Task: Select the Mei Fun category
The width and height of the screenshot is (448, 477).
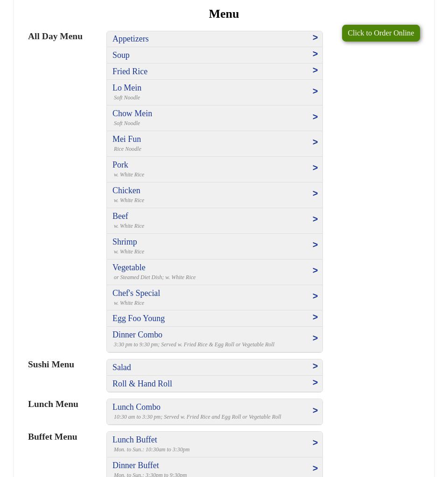Action: pyautogui.click(x=126, y=139)
